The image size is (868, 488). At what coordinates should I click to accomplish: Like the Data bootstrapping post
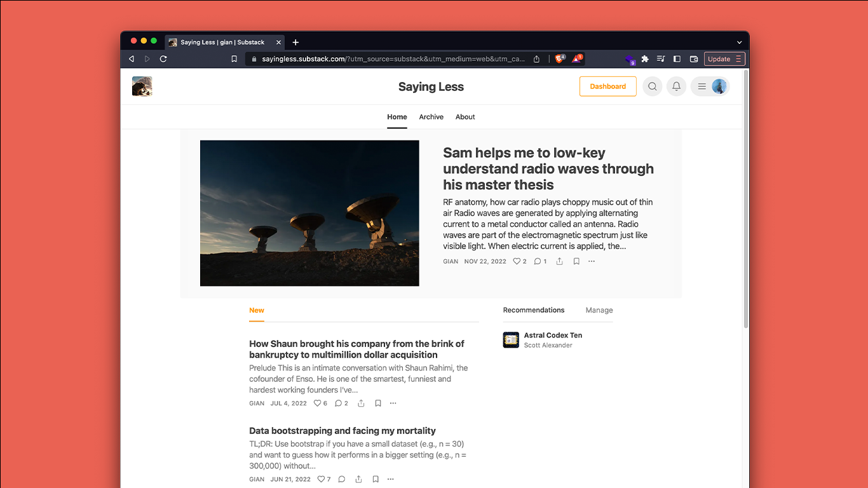(324, 479)
